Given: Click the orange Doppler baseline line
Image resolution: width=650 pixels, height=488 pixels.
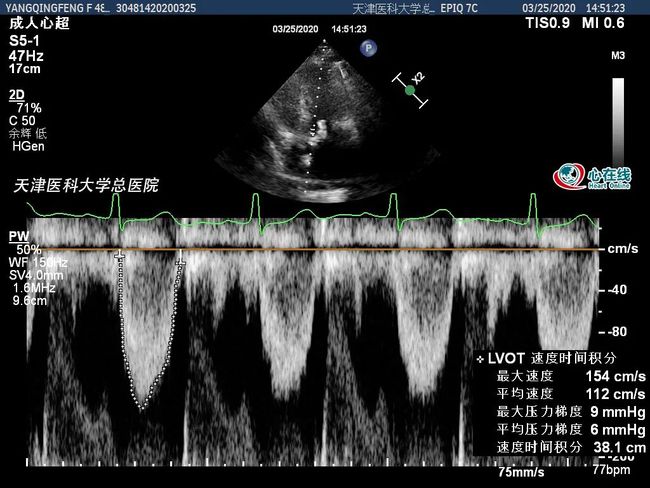Looking at the screenshot, I should click(313, 249).
